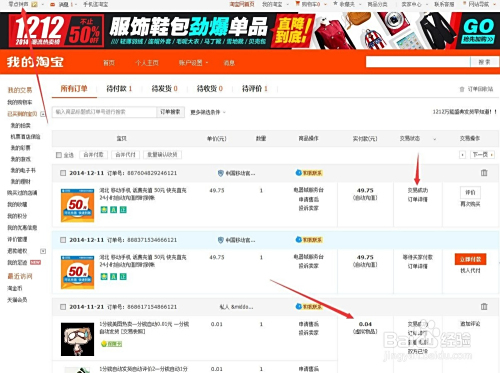Open the username dropdown arrow at top left
This screenshot has width=500, height=373.
coord(42,5)
